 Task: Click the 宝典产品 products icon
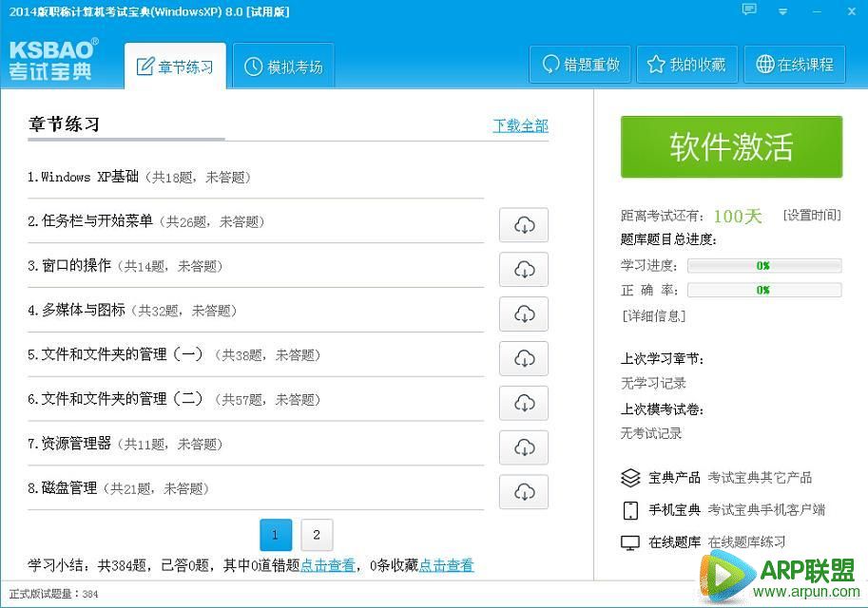pos(630,479)
